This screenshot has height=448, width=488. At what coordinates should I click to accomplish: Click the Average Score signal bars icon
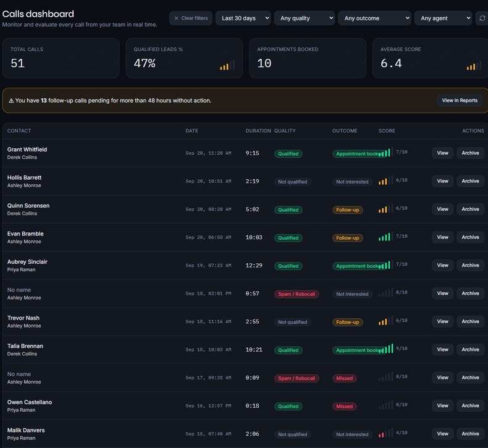pyautogui.click(x=474, y=66)
